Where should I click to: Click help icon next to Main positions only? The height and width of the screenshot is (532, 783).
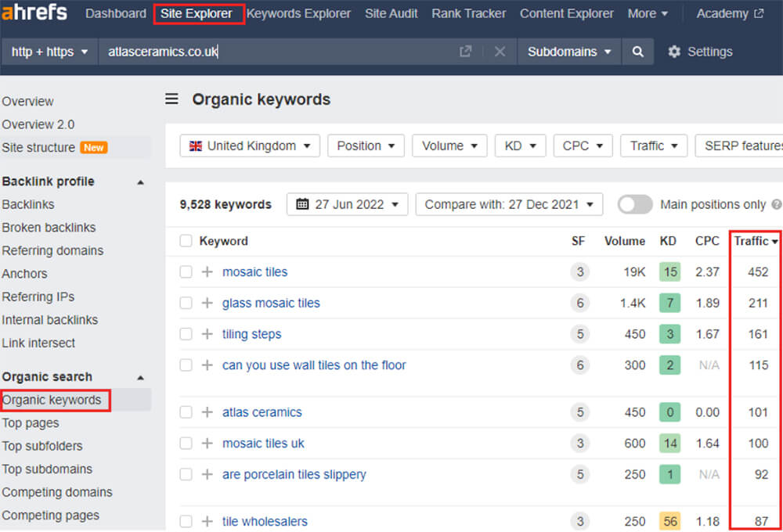pos(776,204)
